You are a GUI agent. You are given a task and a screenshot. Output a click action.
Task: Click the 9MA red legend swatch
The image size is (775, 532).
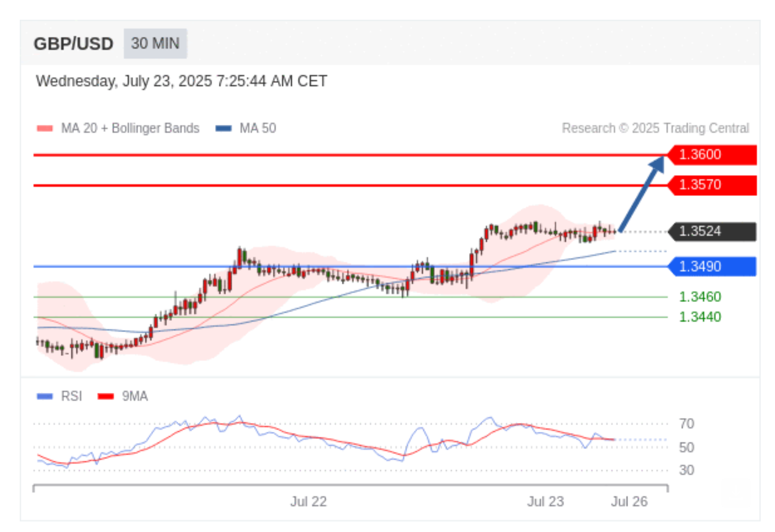pos(106,396)
